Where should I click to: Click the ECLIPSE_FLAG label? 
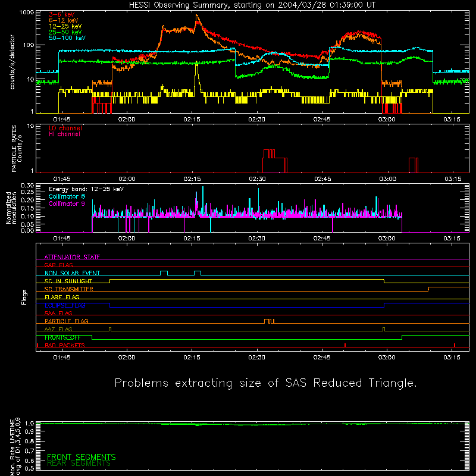(x=65, y=305)
